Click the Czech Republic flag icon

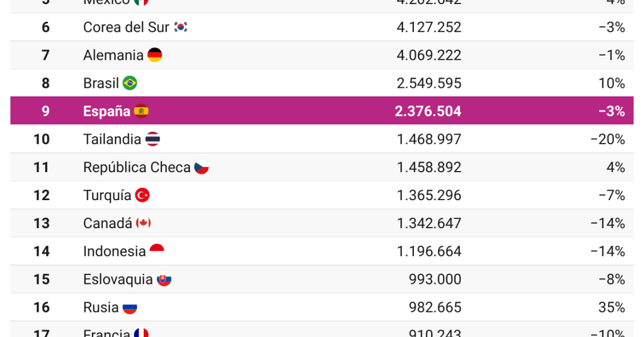tap(201, 167)
